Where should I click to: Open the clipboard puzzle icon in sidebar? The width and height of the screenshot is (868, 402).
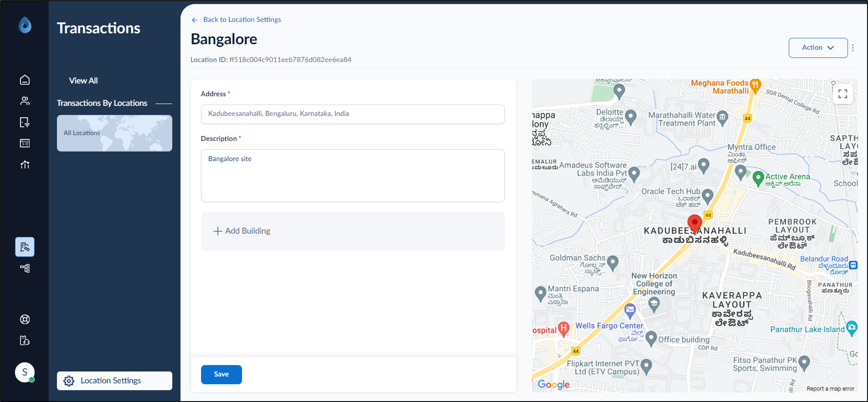click(x=25, y=341)
